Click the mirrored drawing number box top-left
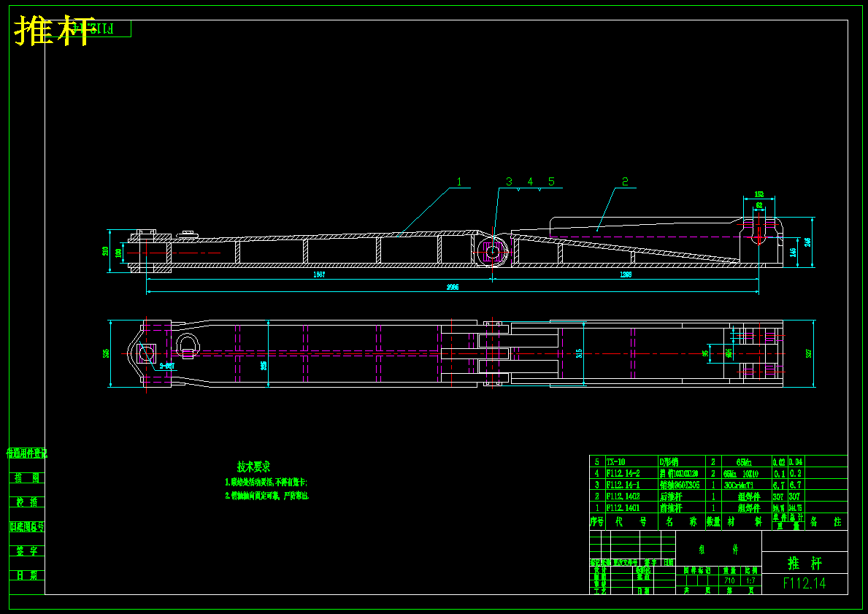The width and height of the screenshot is (868, 614). tap(88, 28)
